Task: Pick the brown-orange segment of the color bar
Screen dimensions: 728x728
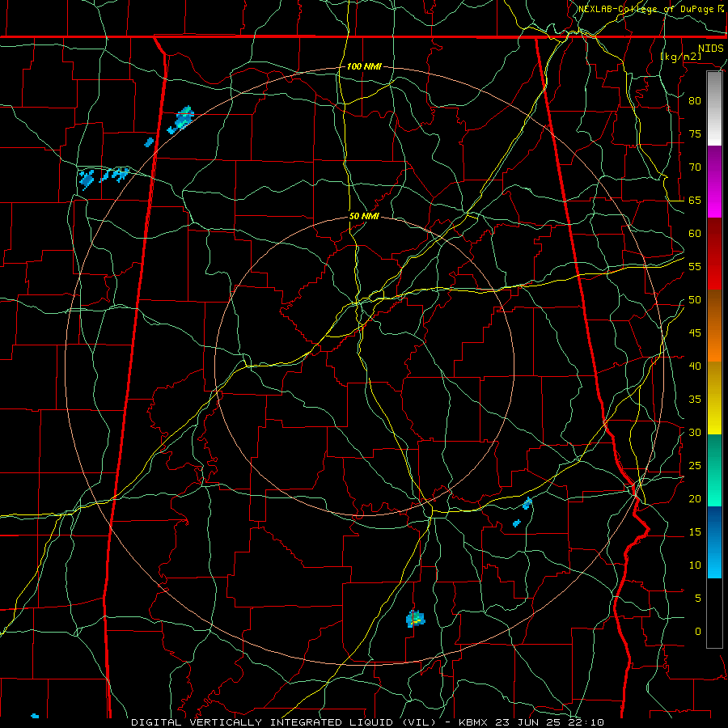Action: (x=714, y=326)
